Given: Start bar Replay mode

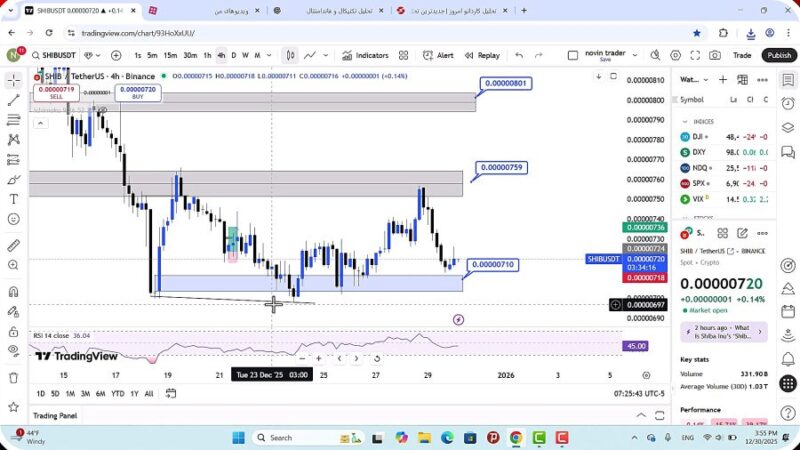Looking at the screenshot, I should (482, 56).
